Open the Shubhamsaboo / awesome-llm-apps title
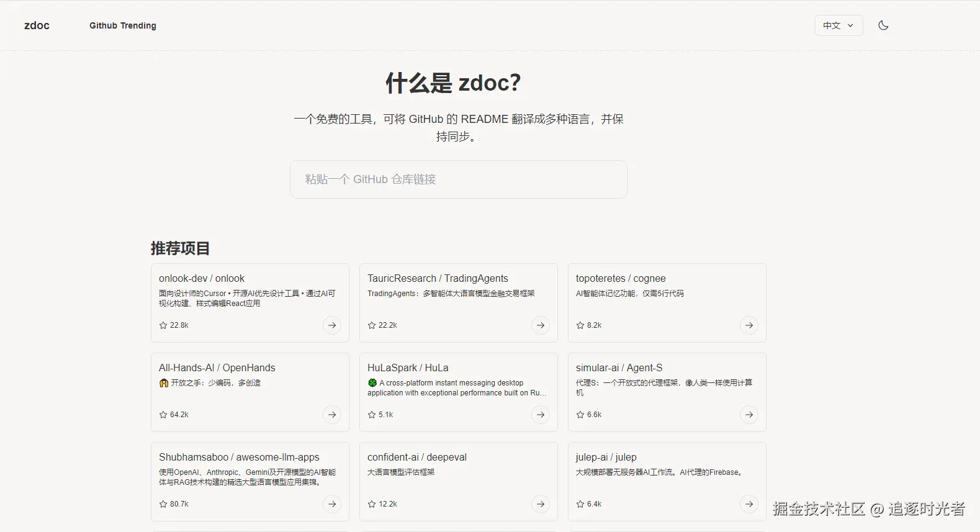 (x=239, y=458)
